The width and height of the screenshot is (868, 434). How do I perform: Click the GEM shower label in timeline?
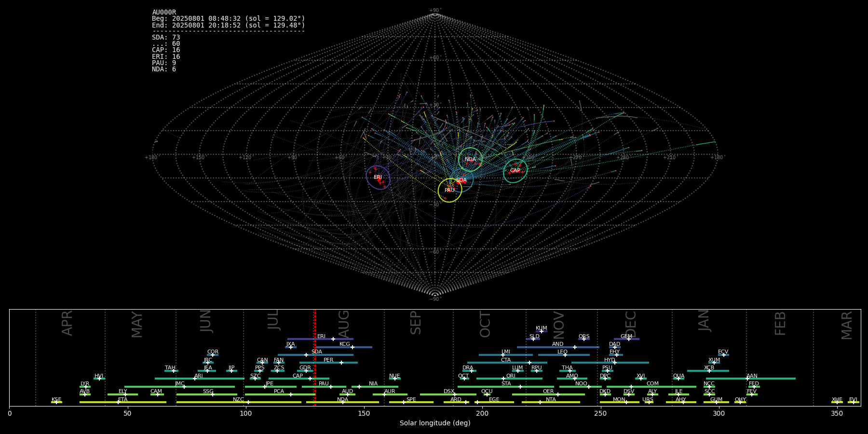coord(626,337)
